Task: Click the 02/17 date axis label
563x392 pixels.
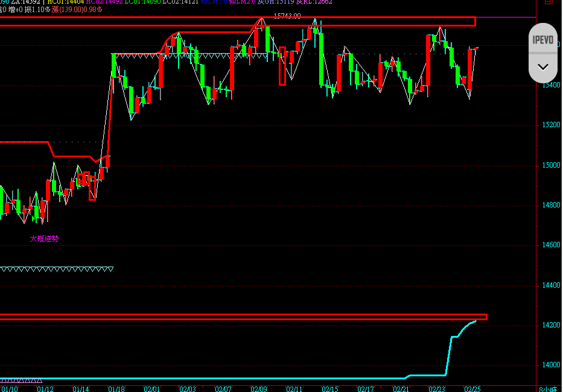Action: (366, 389)
